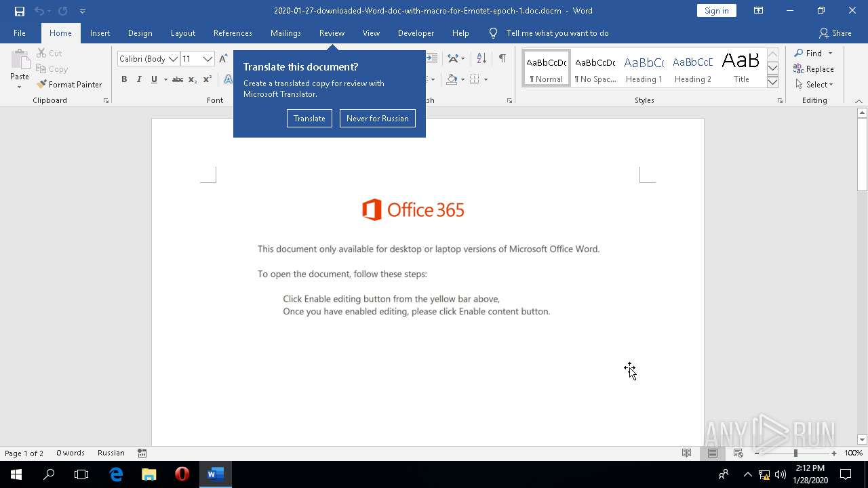
Task: Sort paragraph text A to Z
Action: (x=481, y=58)
